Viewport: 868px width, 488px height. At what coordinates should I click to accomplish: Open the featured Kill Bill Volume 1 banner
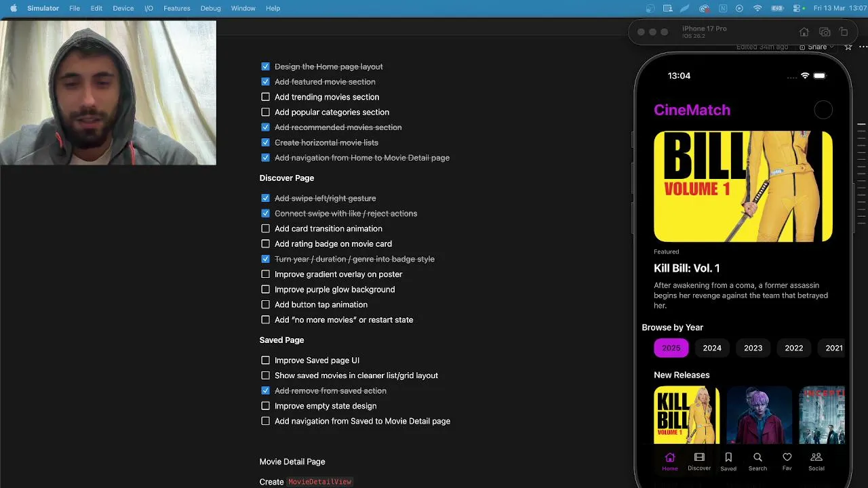[743, 186]
